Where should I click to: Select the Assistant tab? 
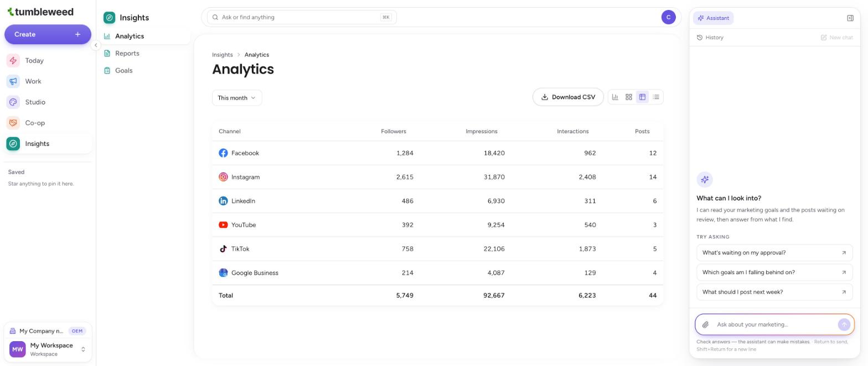[x=713, y=18]
